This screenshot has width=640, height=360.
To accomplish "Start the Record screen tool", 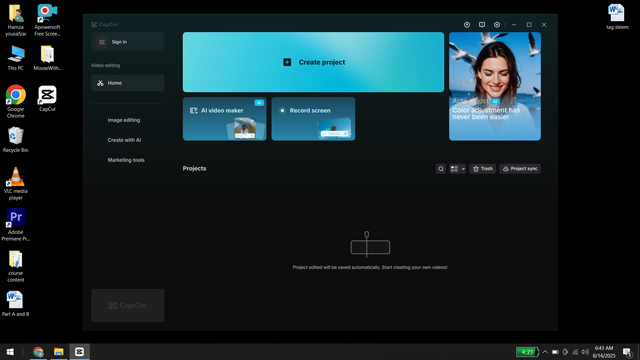I will (313, 119).
